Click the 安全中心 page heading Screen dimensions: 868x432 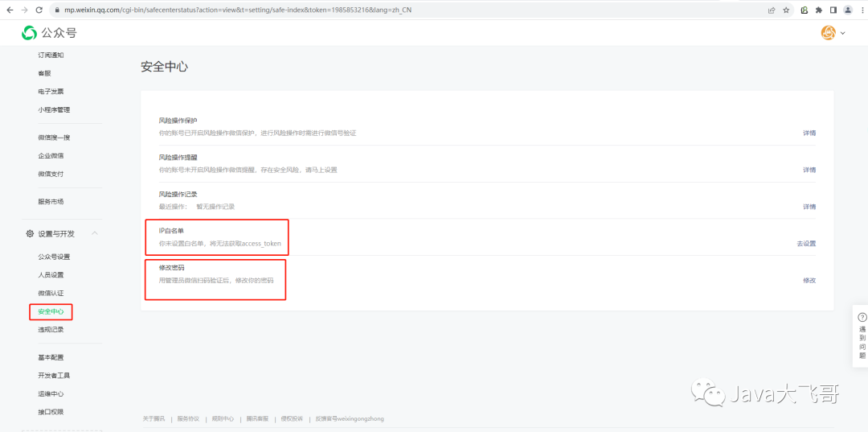165,67
